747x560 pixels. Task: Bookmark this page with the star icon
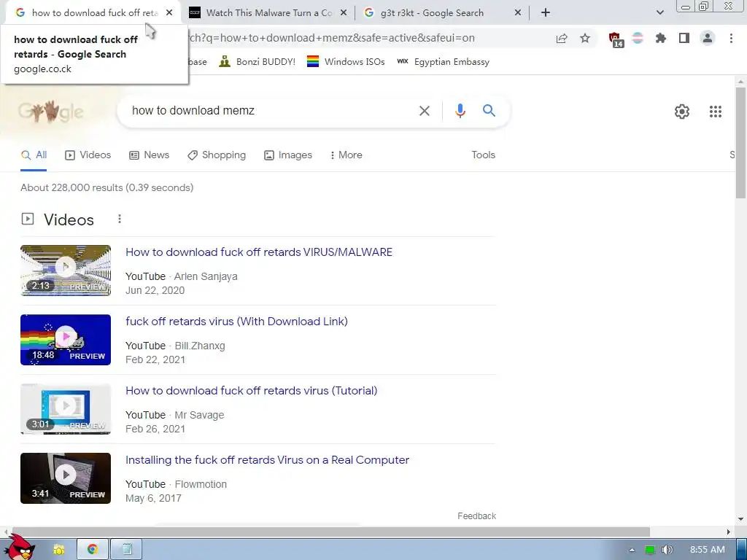tap(585, 39)
